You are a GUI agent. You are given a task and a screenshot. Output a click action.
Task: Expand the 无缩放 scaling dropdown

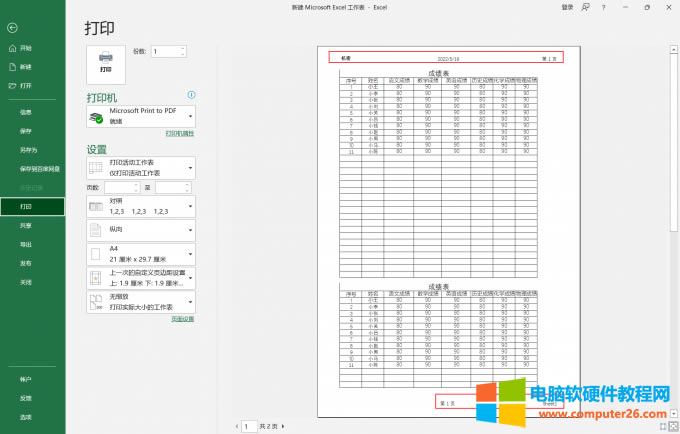[x=140, y=301]
